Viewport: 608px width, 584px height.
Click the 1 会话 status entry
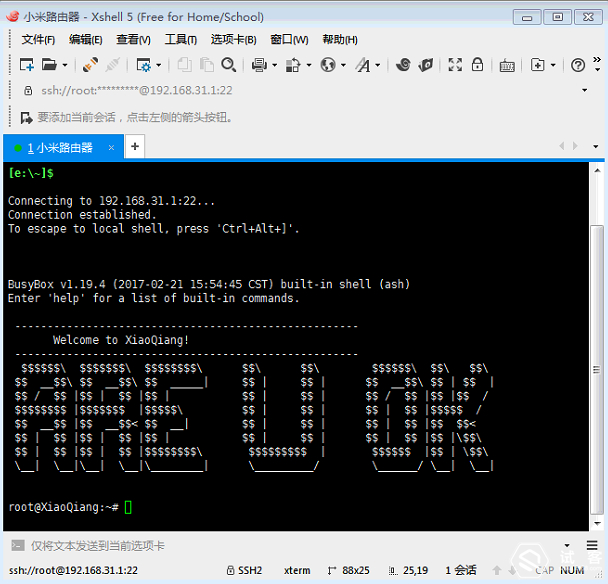coord(461,570)
